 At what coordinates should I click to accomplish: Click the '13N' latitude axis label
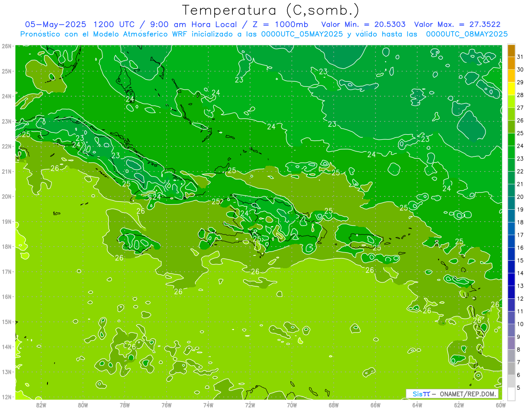tap(6, 372)
